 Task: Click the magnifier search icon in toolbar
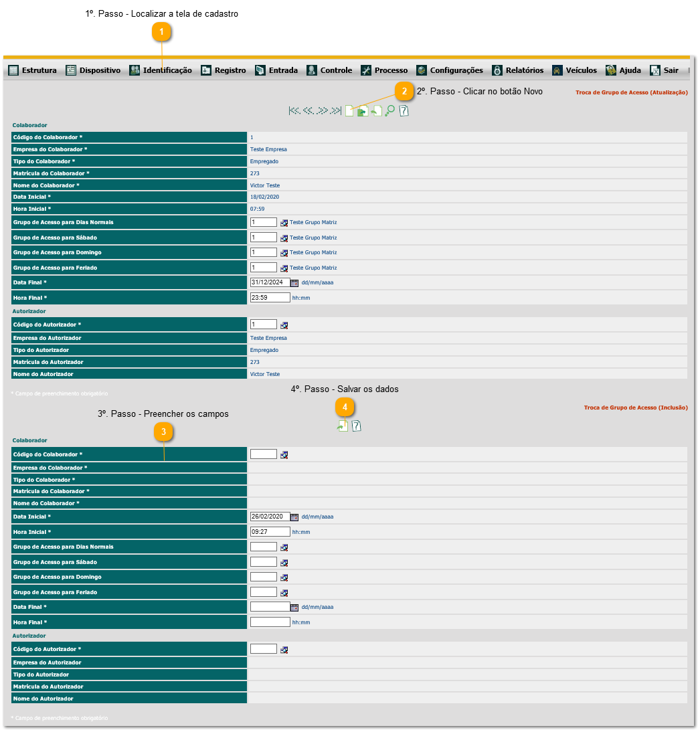click(389, 111)
